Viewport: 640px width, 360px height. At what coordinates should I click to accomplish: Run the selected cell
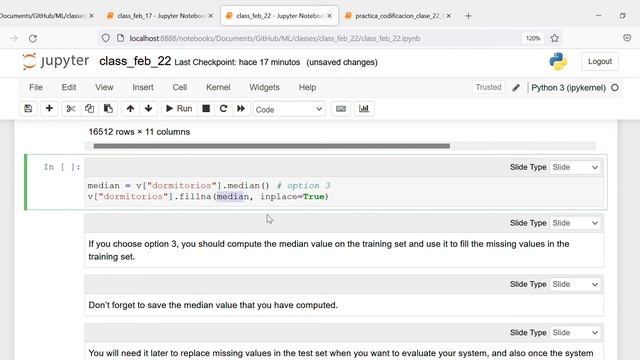pos(179,109)
